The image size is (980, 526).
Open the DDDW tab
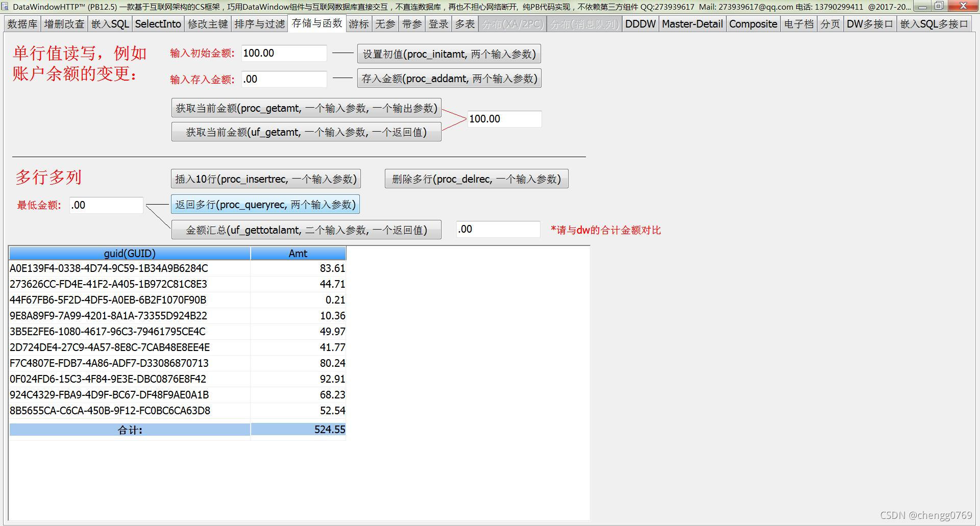click(x=640, y=24)
